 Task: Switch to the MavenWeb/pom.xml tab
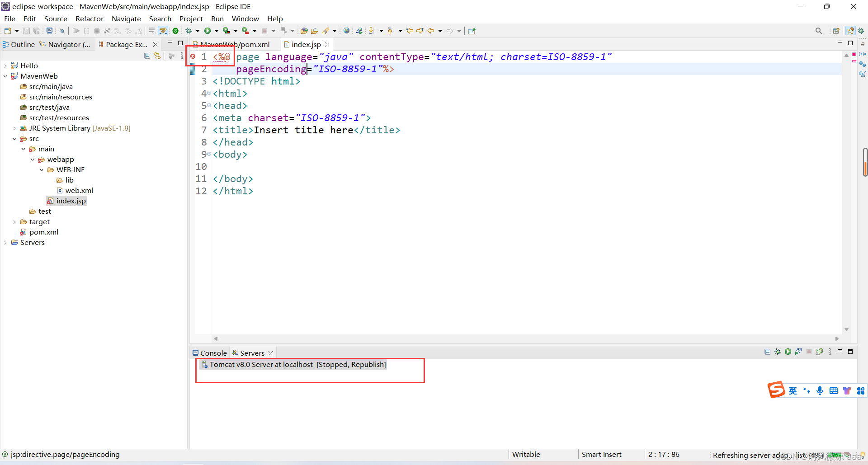[235, 44]
